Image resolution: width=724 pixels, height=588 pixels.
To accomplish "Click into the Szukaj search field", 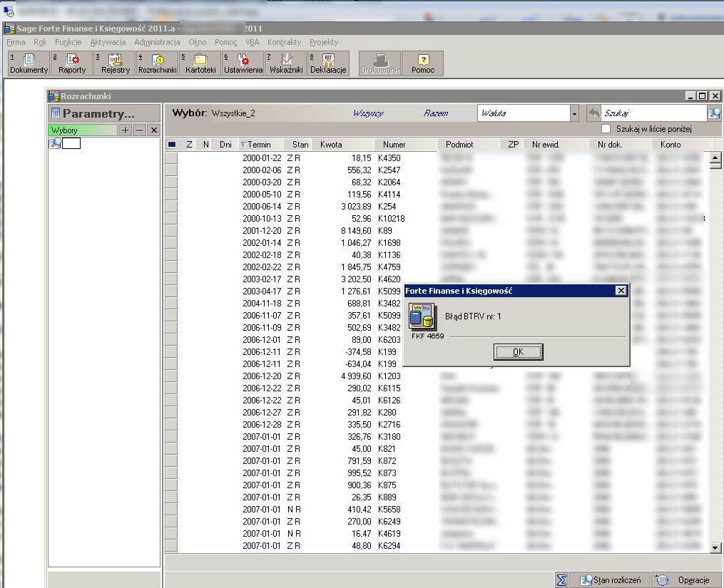I will point(654,113).
